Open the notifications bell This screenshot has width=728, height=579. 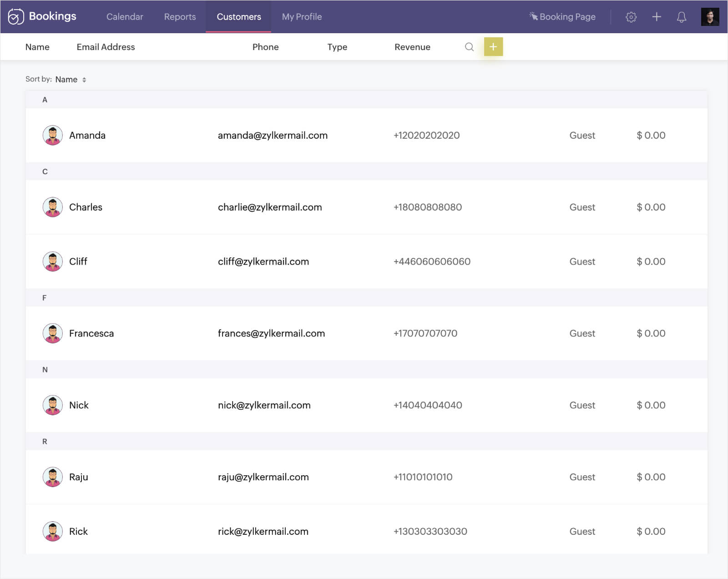(x=681, y=17)
